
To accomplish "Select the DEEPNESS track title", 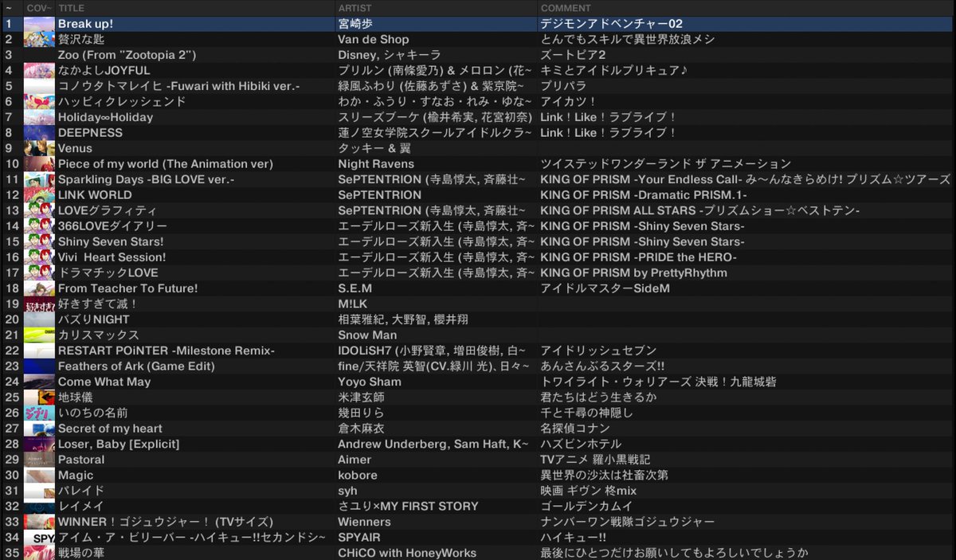I will coord(90,133).
